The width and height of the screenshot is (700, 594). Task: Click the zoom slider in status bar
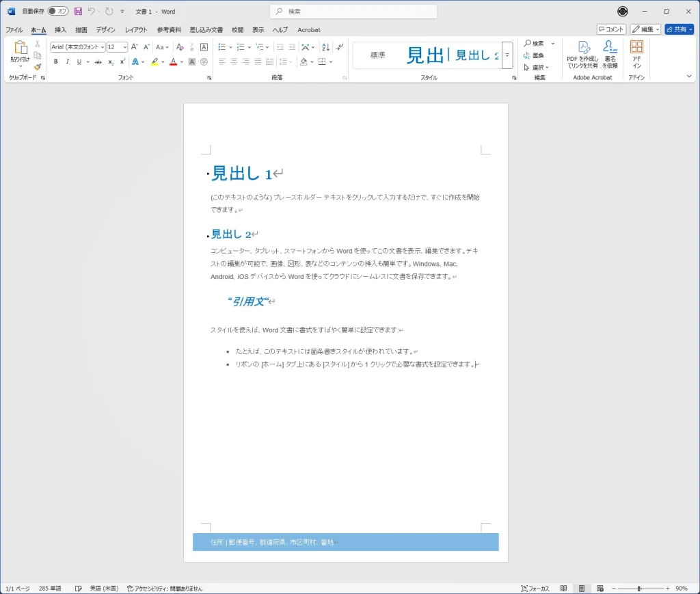click(x=639, y=589)
